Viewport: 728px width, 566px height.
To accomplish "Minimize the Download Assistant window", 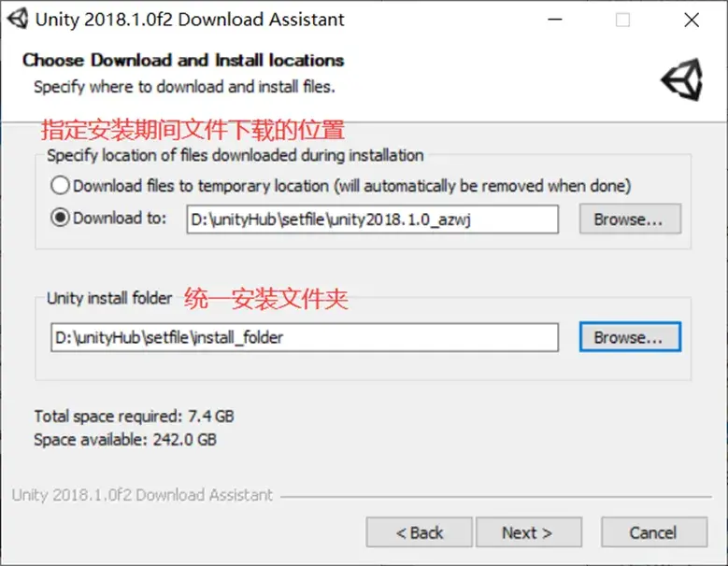I will [555, 20].
